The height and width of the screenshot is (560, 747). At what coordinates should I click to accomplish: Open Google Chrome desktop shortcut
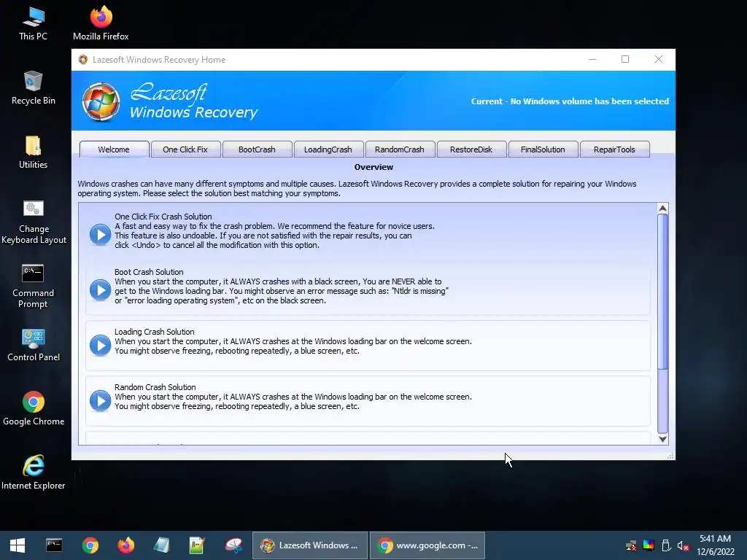point(34,408)
